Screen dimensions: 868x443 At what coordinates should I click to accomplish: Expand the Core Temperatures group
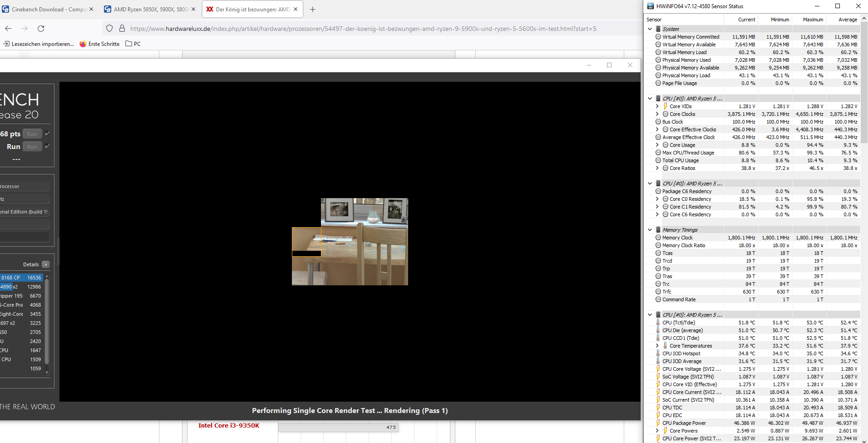657,346
